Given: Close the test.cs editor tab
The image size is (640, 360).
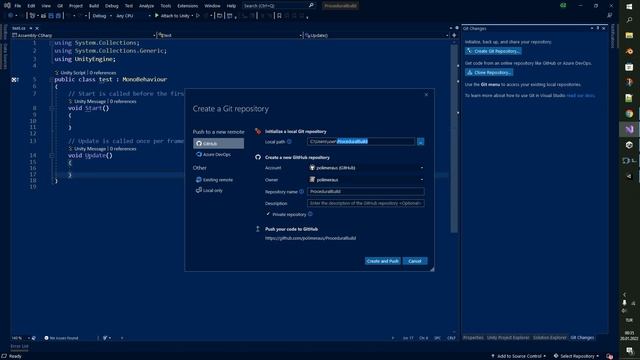Looking at the screenshot, I should [x=37, y=28].
